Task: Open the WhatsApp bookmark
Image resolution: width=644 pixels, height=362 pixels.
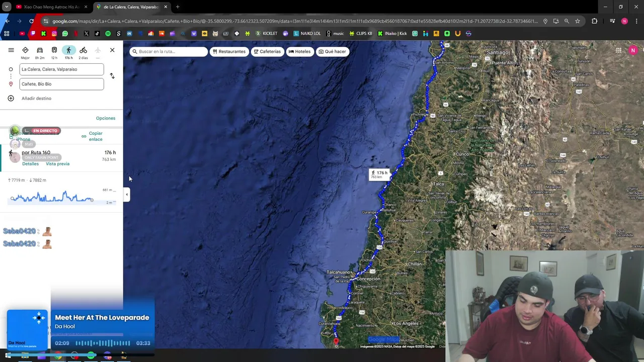Action: tap(65, 34)
